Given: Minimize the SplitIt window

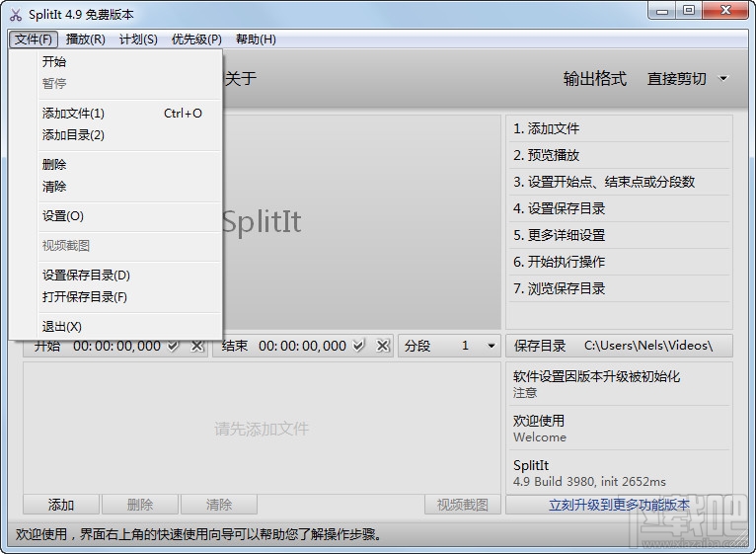Looking at the screenshot, I should [x=662, y=11].
